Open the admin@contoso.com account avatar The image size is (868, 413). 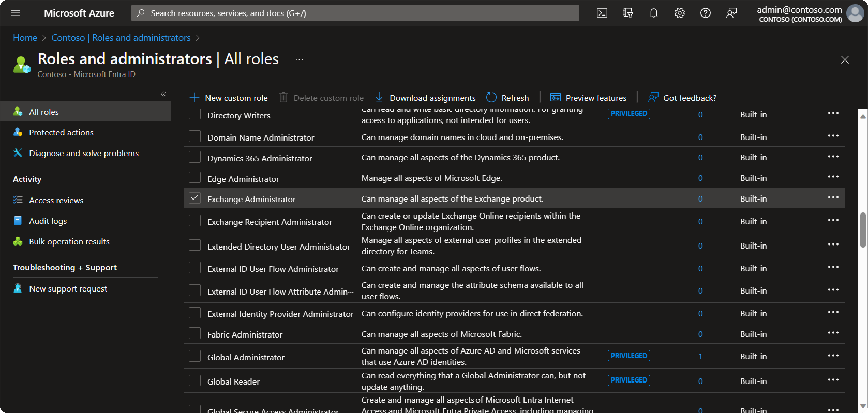pos(855,13)
